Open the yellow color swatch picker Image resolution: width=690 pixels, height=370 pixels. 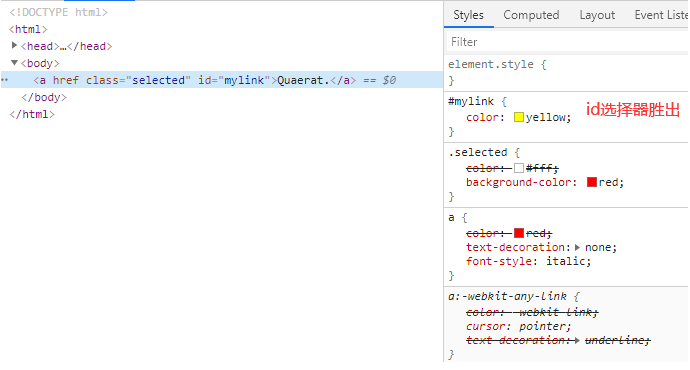pyautogui.click(x=519, y=117)
